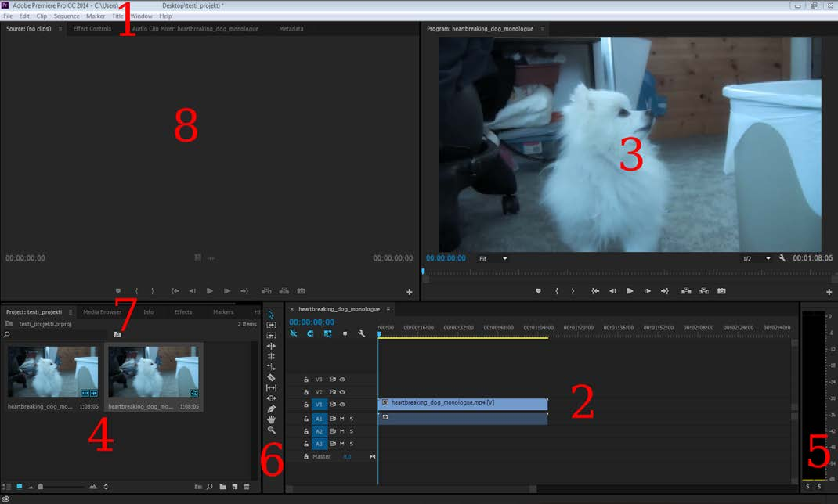Open the Project panel menu
This screenshot has height=504, width=838.
pyautogui.click(x=70, y=311)
